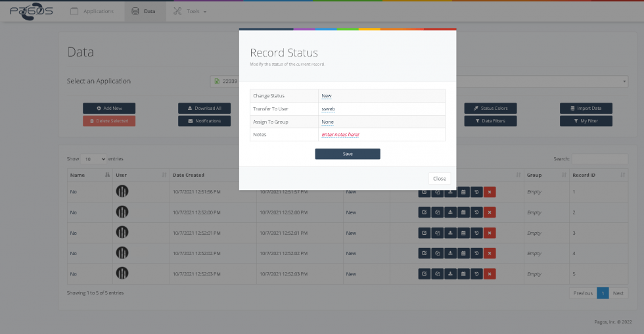Click the copy icon for record 3
The height and width of the screenshot is (334, 644).
(438, 233)
